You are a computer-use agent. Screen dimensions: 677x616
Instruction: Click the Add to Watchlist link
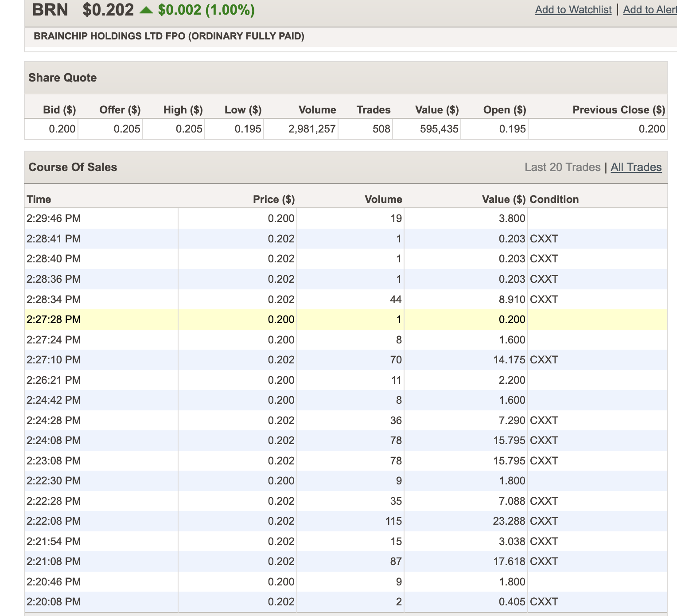pos(573,10)
